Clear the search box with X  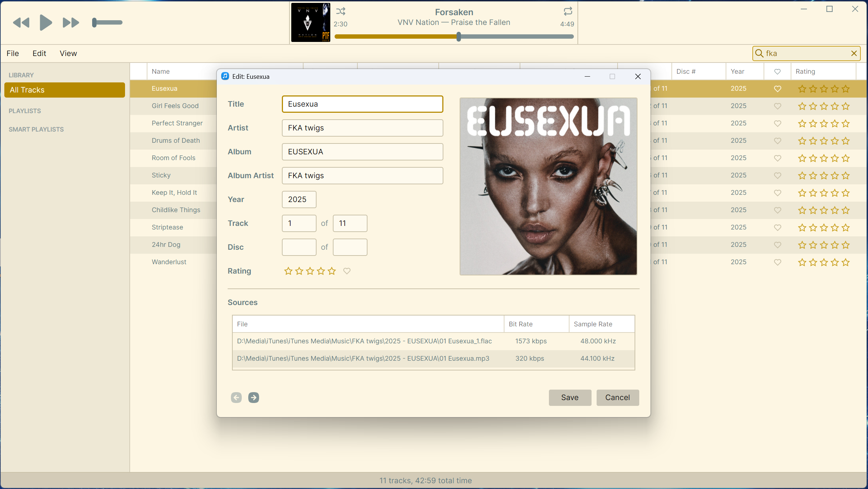[854, 53]
